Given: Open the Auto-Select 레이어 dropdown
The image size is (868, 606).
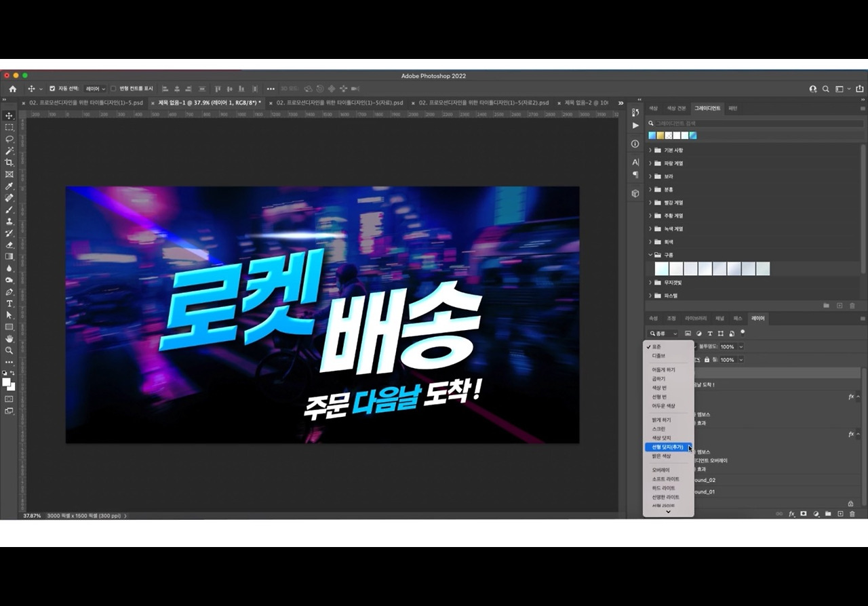Looking at the screenshot, I should pos(95,89).
